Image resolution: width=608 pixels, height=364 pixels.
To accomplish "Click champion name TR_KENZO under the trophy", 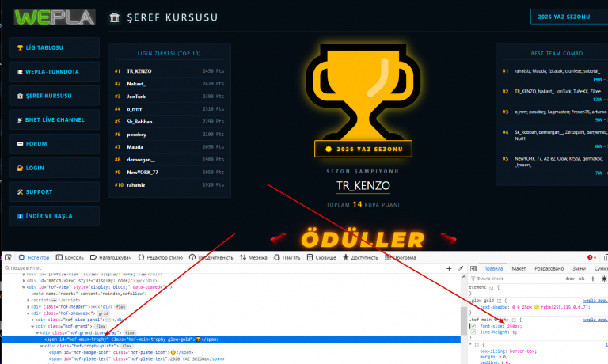I will coord(363,186).
